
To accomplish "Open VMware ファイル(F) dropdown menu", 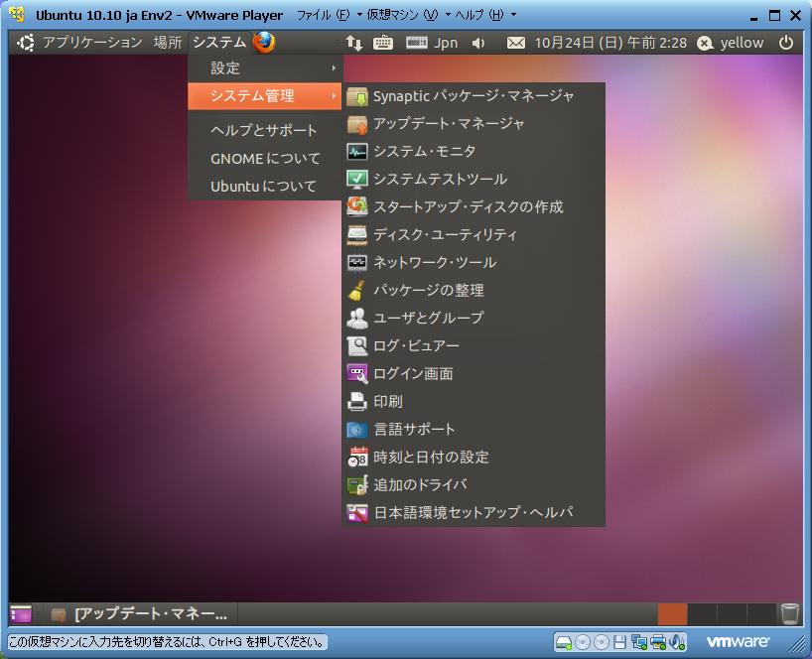I will [x=329, y=15].
